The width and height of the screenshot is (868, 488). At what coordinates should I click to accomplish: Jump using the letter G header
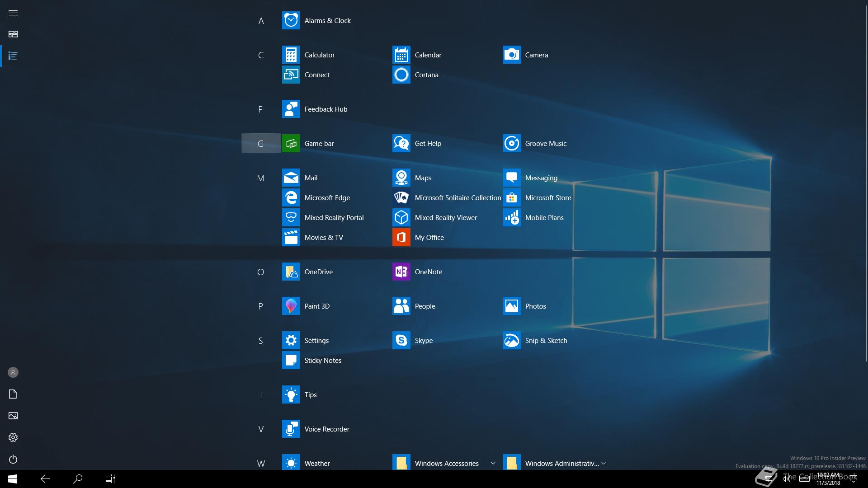(x=261, y=143)
